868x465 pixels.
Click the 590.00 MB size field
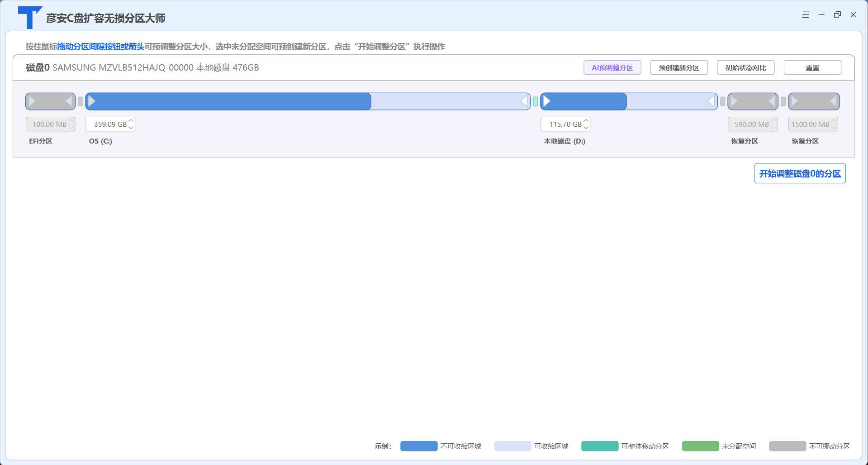pyautogui.click(x=752, y=124)
